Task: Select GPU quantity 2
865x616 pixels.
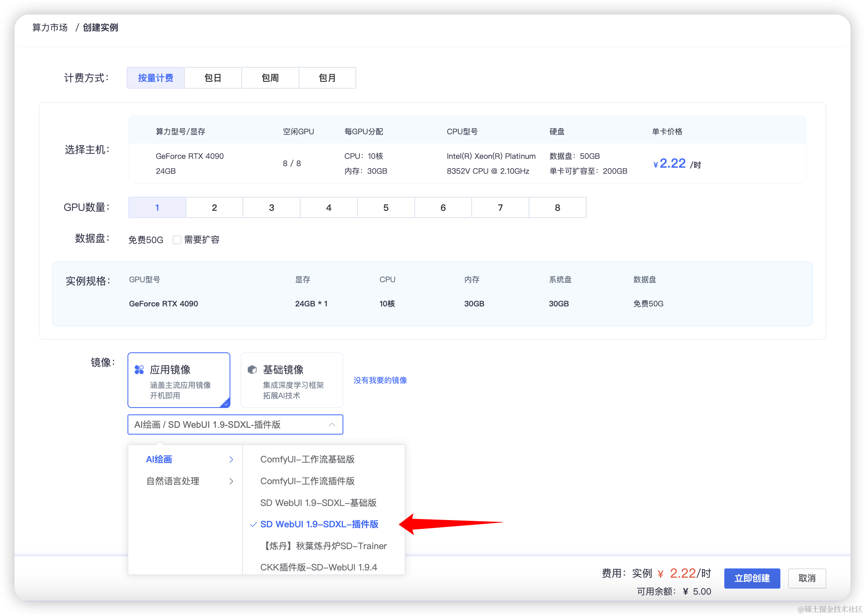Action: point(214,208)
